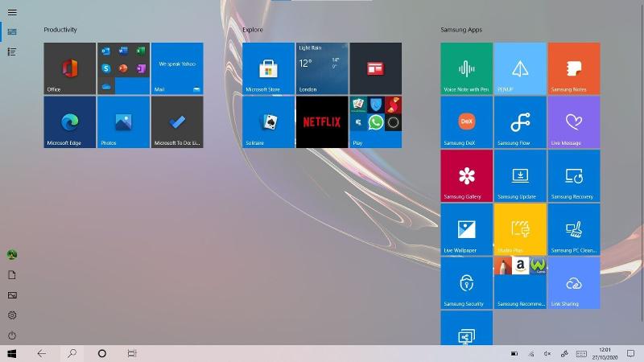The image size is (644, 362).
Task: Open the Live Wallpaper tile
Action: pos(467,229)
